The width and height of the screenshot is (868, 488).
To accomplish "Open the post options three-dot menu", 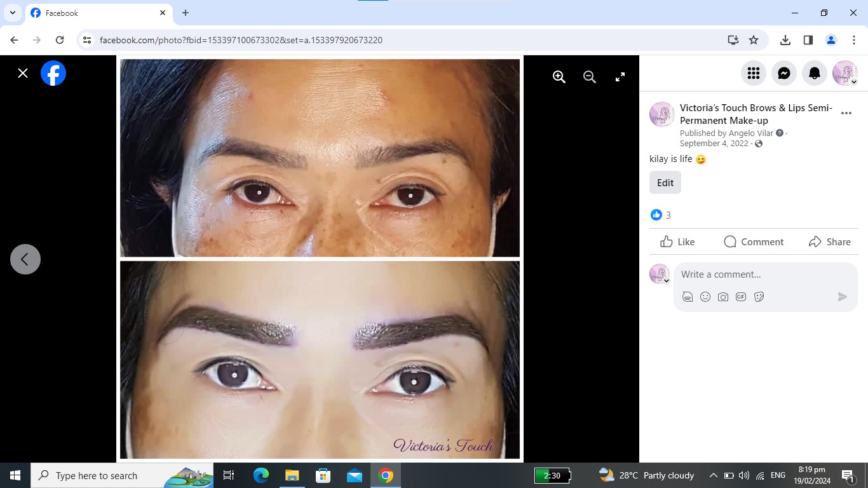I will [846, 114].
